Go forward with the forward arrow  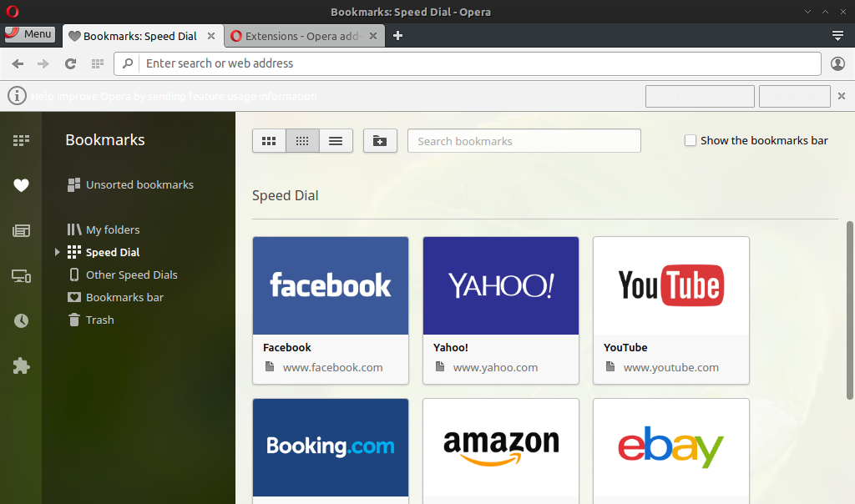43,63
